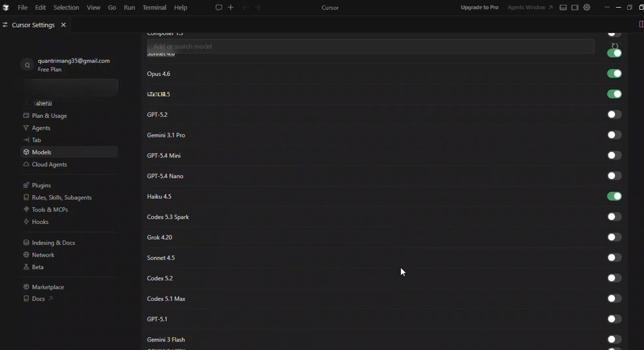Focus the Add or search model field
The width and height of the screenshot is (644, 350).
[370, 46]
